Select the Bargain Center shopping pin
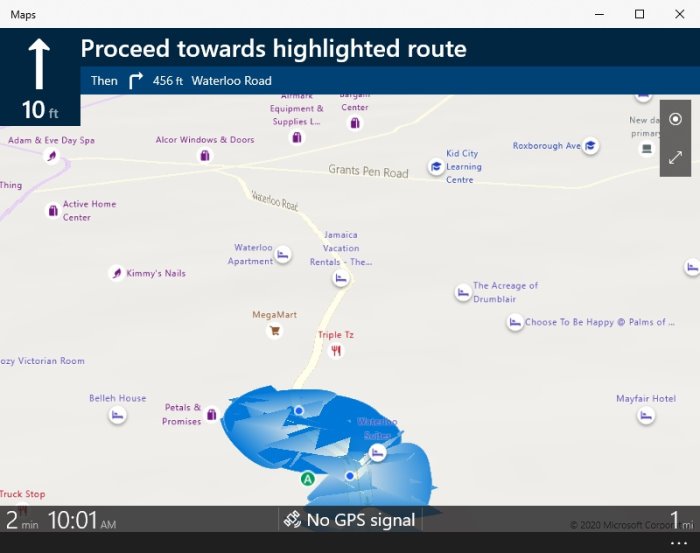Viewport: 700px width, 553px height. [355, 123]
